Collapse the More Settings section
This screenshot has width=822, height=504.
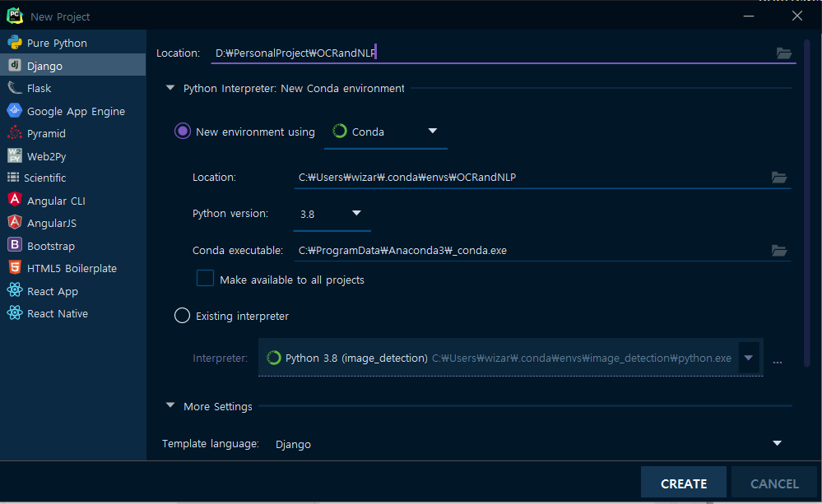click(x=170, y=405)
